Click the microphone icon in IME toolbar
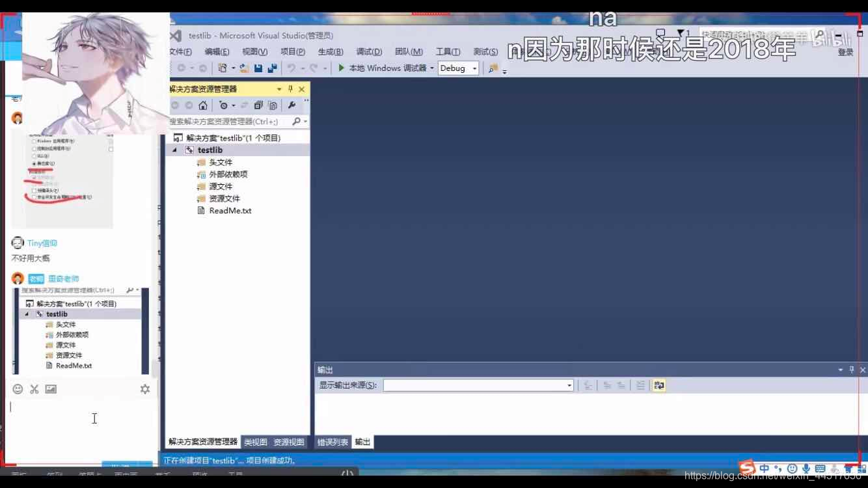Image resolution: width=868 pixels, height=488 pixels. click(806, 468)
